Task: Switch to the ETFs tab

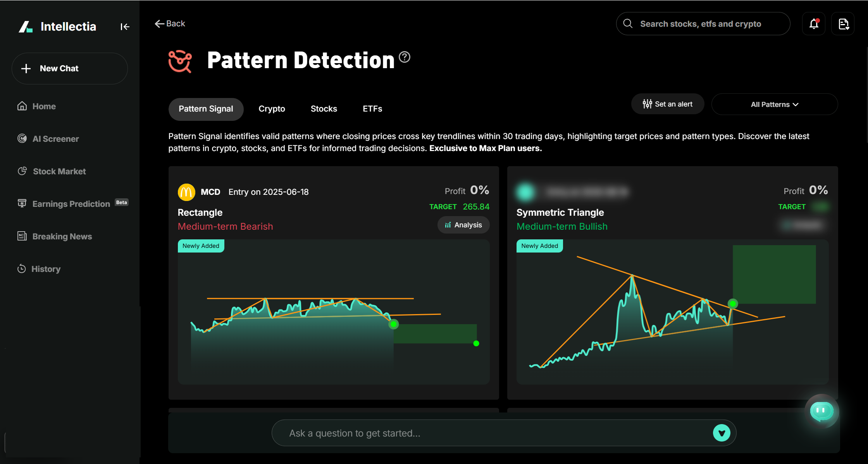Action: tap(372, 109)
